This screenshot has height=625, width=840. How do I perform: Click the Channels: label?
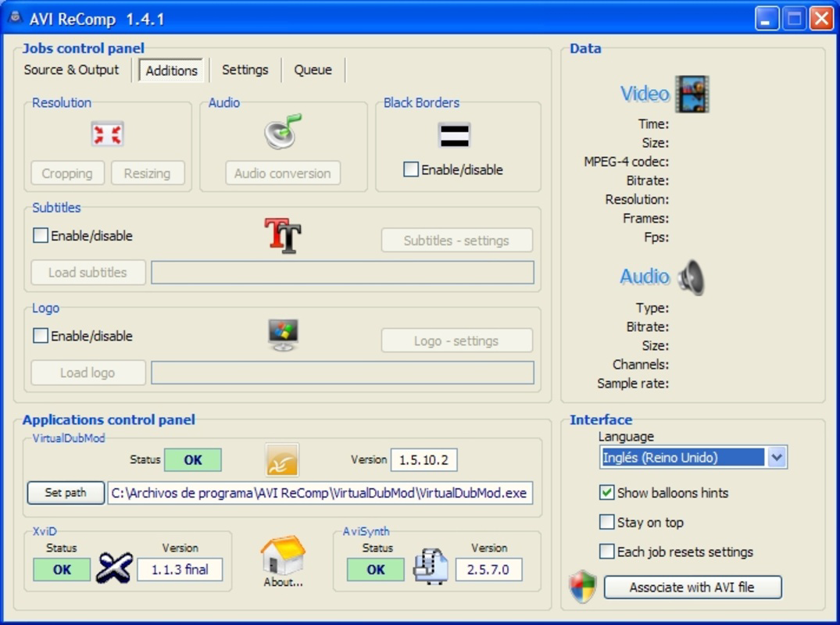[641, 365]
